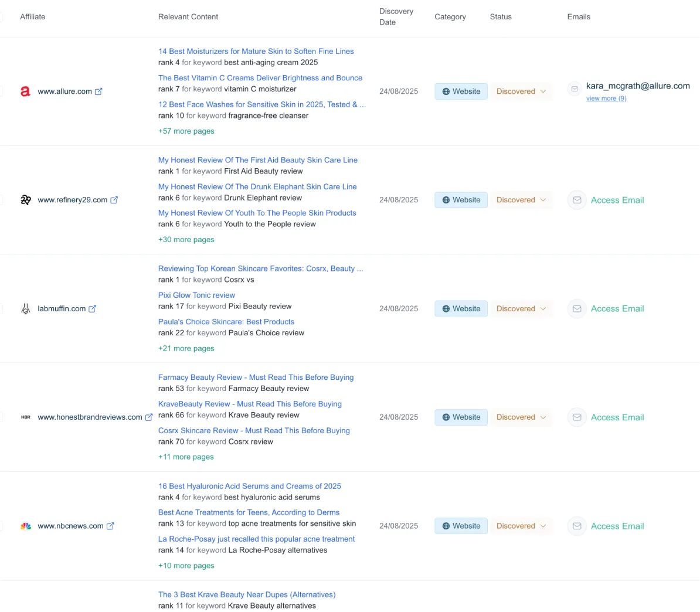The width and height of the screenshot is (700, 612).
Task: Open Discovered status dropdown for labmuffin.com
Action: [x=521, y=308]
